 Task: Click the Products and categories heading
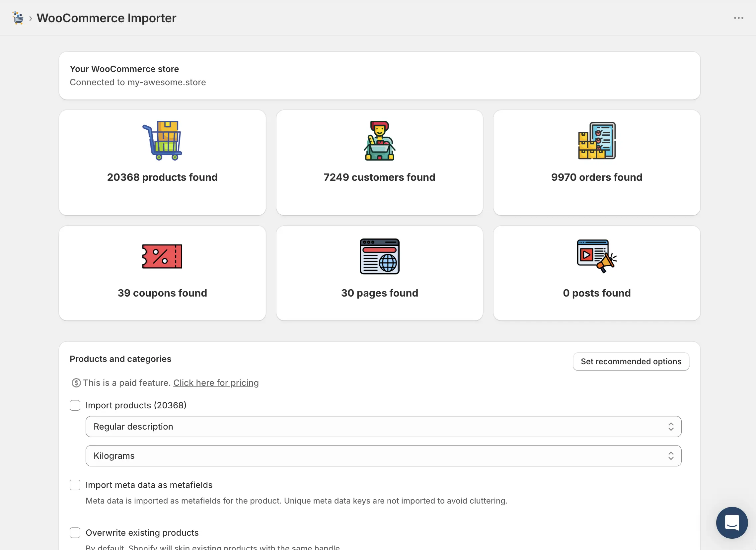[120, 359]
